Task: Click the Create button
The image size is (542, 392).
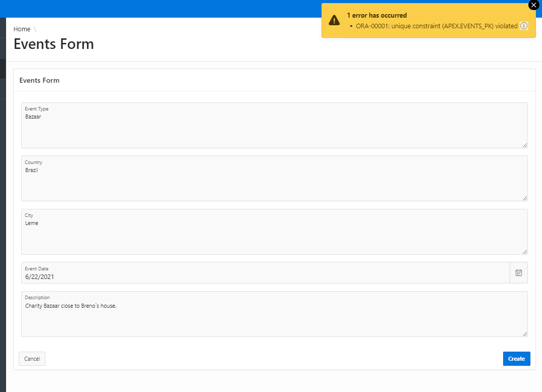Action: [x=516, y=359]
